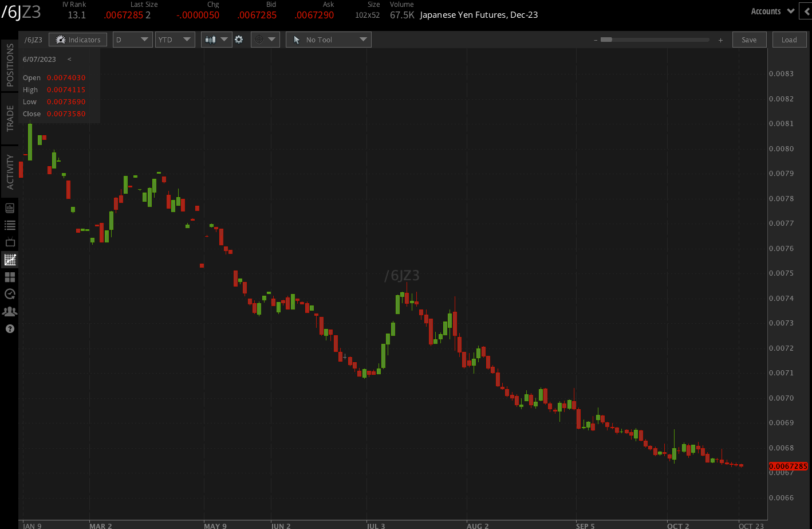The height and width of the screenshot is (529, 812).
Task: Click the 0.0083 price axis label
Action: (781, 74)
